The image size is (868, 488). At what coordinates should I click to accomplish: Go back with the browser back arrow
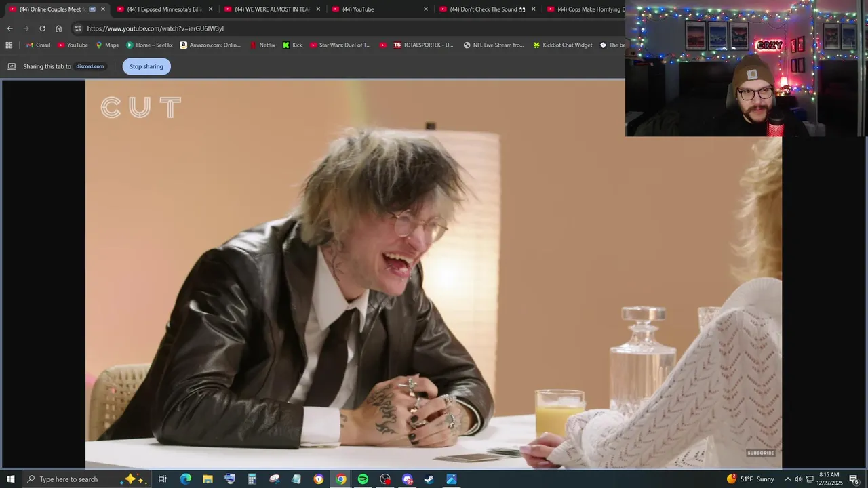pyautogui.click(x=9, y=28)
